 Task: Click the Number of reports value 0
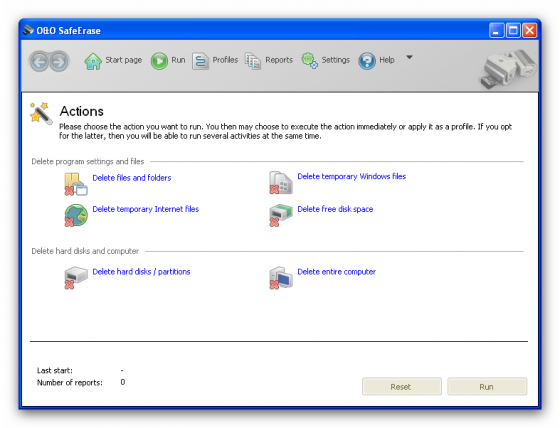pyautogui.click(x=122, y=382)
